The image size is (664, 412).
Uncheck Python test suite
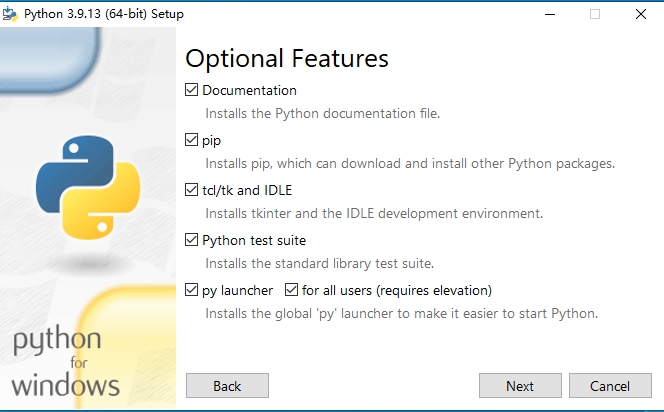tap(191, 240)
